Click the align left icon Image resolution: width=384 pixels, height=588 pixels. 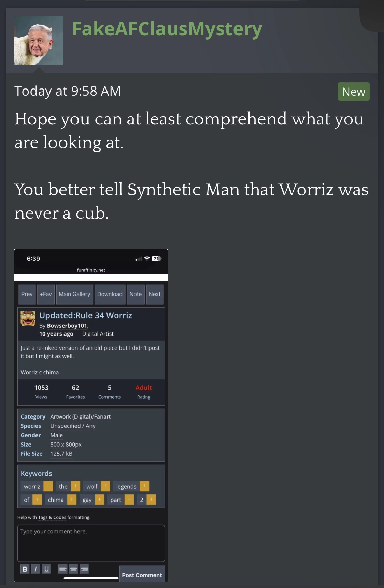[63, 569]
